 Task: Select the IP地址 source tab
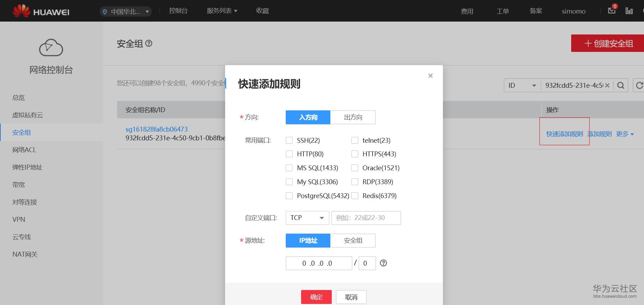(x=308, y=241)
